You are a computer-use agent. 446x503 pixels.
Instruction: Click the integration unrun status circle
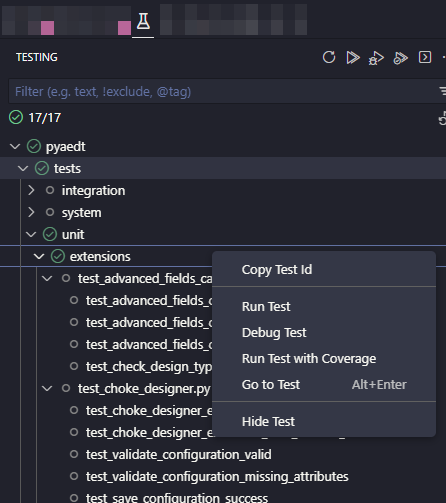(x=50, y=190)
